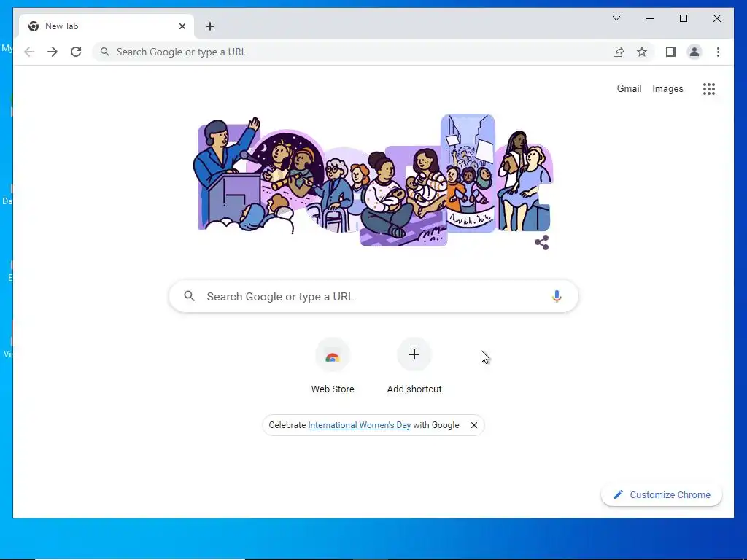
Task: Follow the International Women's Day link
Action: [x=359, y=425]
